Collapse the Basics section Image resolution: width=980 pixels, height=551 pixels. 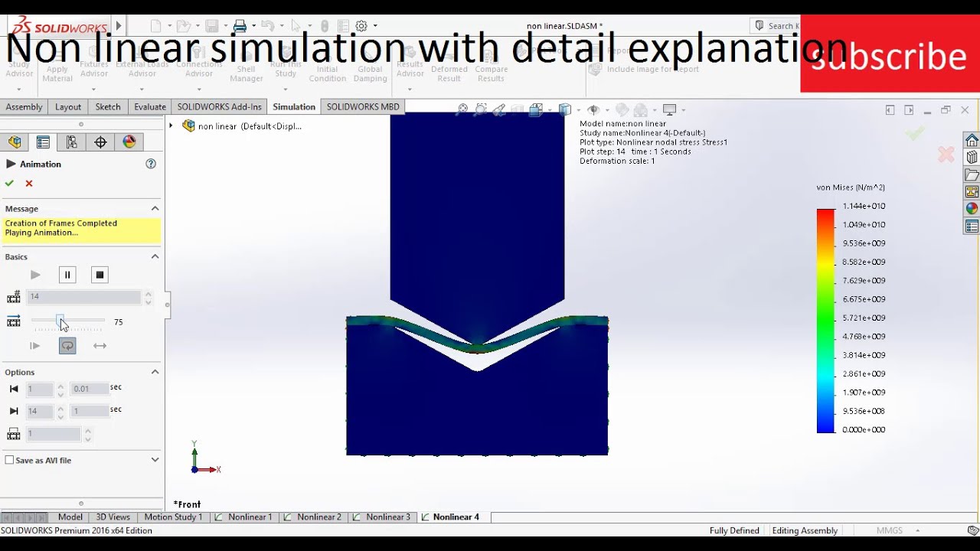155,256
